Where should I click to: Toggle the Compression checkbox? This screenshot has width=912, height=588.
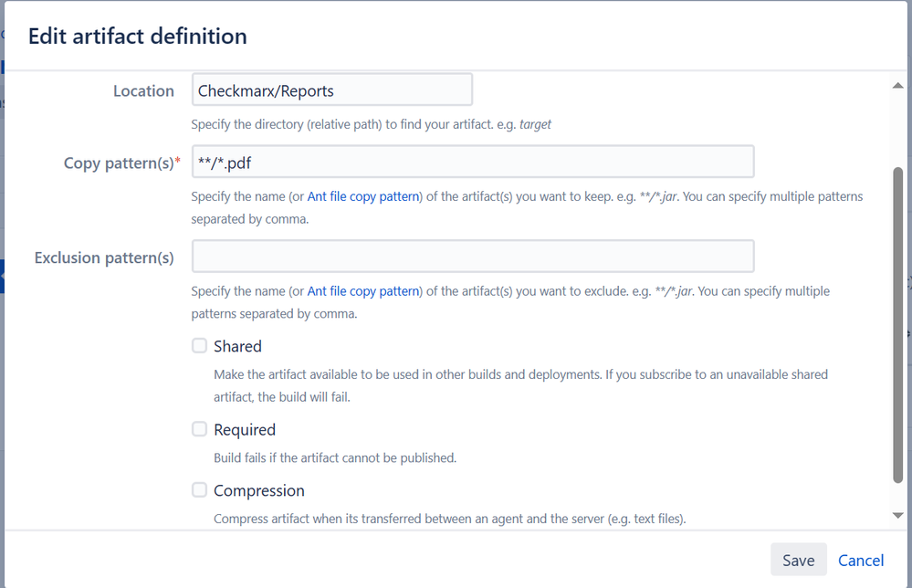click(x=199, y=490)
